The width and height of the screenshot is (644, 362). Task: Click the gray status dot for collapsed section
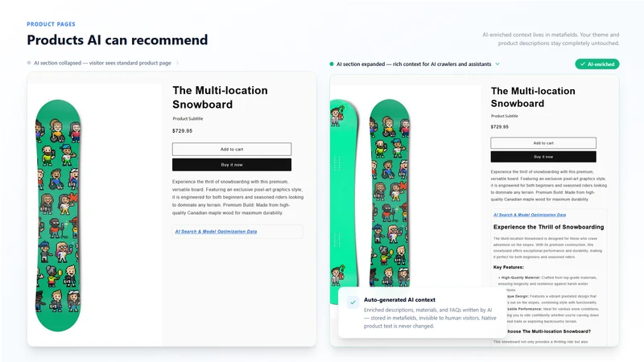pyautogui.click(x=29, y=63)
